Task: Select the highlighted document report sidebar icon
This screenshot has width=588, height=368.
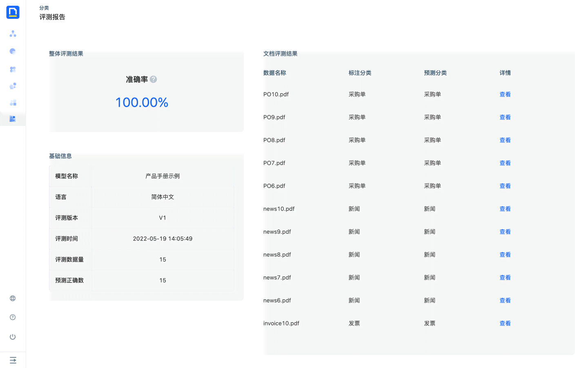Action: [13, 119]
